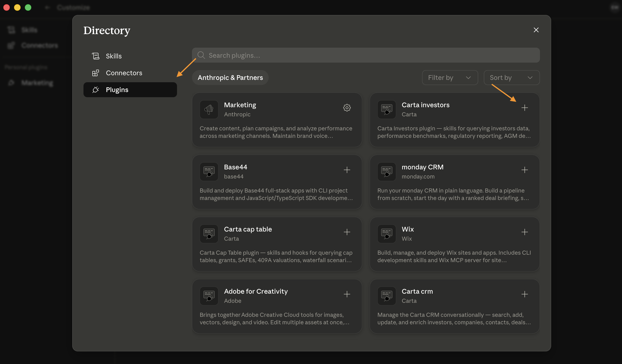This screenshot has height=364, width=622.
Task: Open the Carta investors plugin title
Action: [x=426, y=105]
